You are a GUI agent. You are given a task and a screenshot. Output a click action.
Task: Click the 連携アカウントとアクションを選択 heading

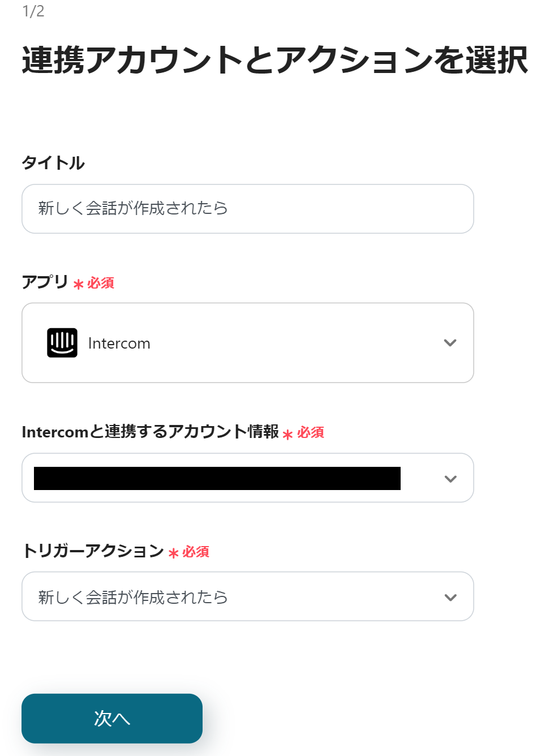click(274, 60)
